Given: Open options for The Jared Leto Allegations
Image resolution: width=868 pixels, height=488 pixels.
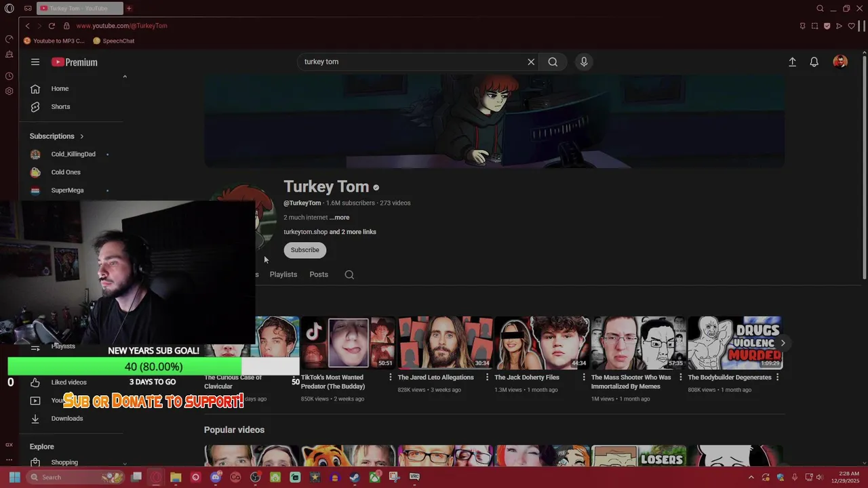Looking at the screenshot, I should point(487,378).
